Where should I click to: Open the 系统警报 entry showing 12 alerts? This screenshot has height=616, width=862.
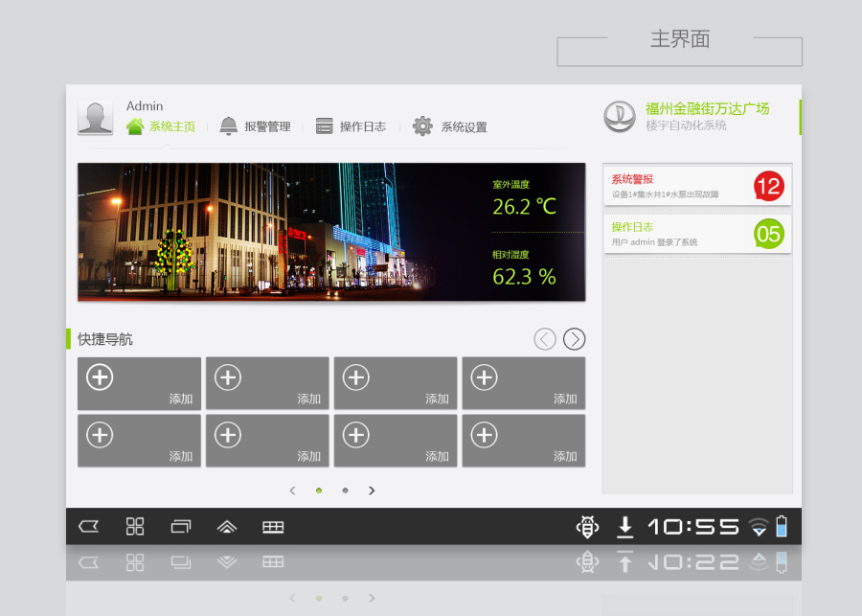coord(697,184)
